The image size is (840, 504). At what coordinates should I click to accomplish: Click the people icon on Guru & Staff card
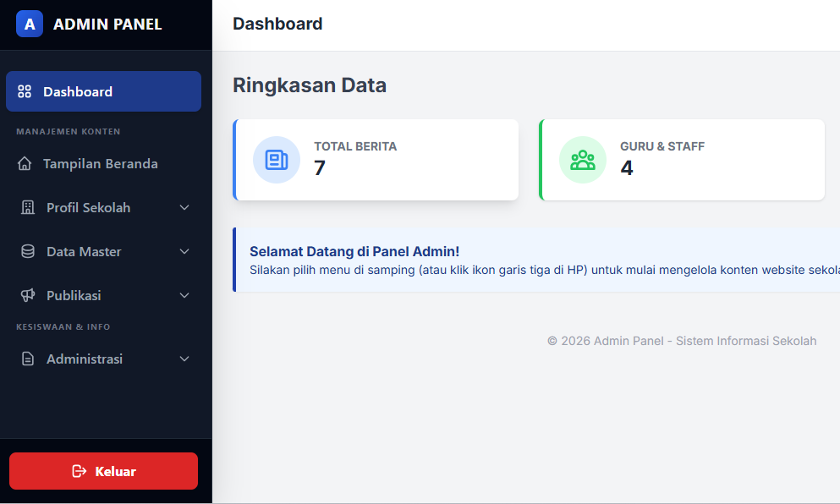point(583,160)
